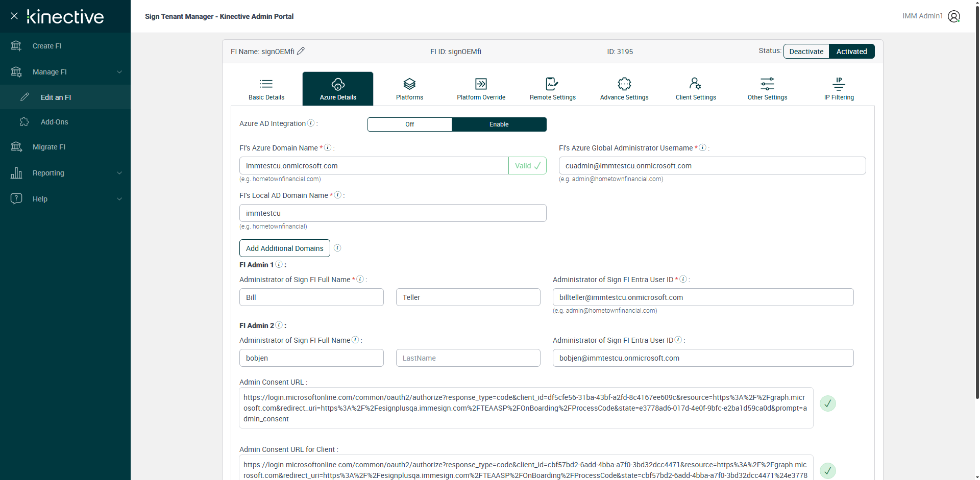Switch to the Remote Settings tab
Screen dimensions: 980x480
click(x=553, y=89)
